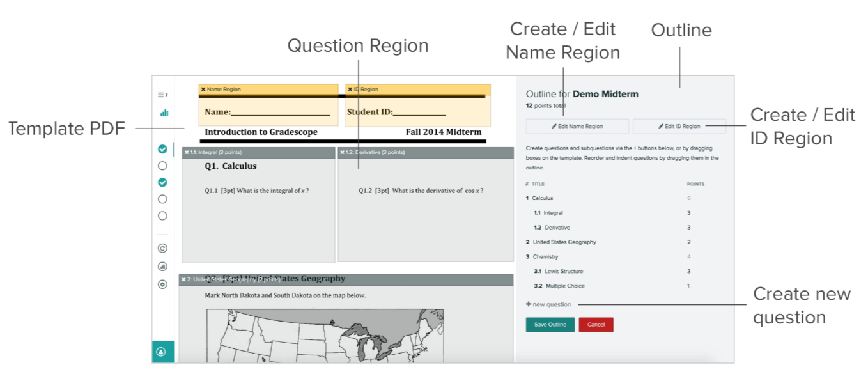
Task: Click the Edit ID Region button
Action: (x=679, y=126)
